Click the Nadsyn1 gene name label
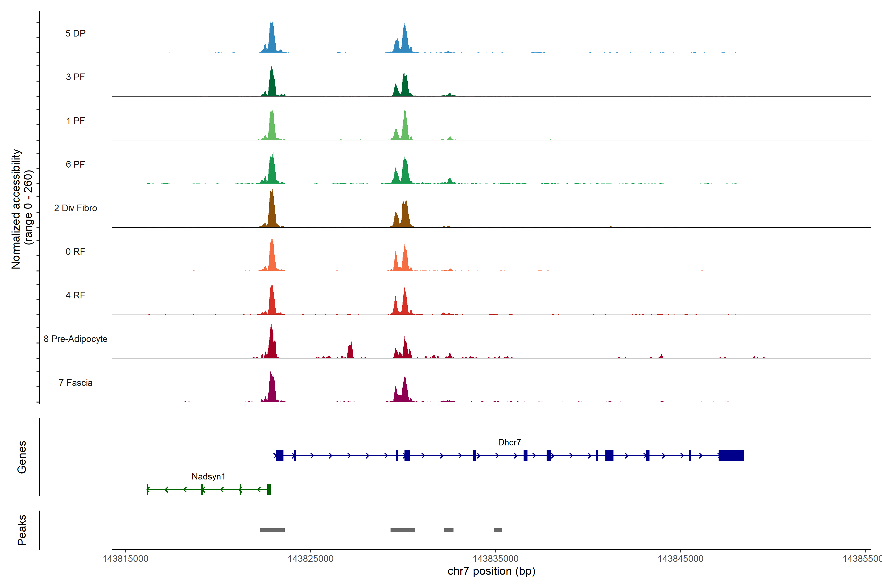 coord(208,477)
